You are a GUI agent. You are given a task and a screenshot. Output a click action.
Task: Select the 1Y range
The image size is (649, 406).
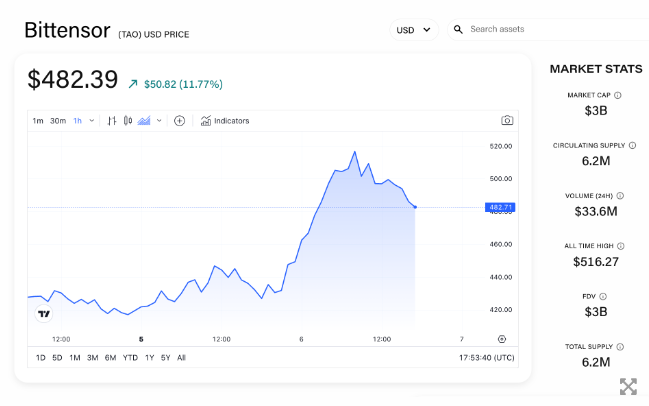[149, 358]
